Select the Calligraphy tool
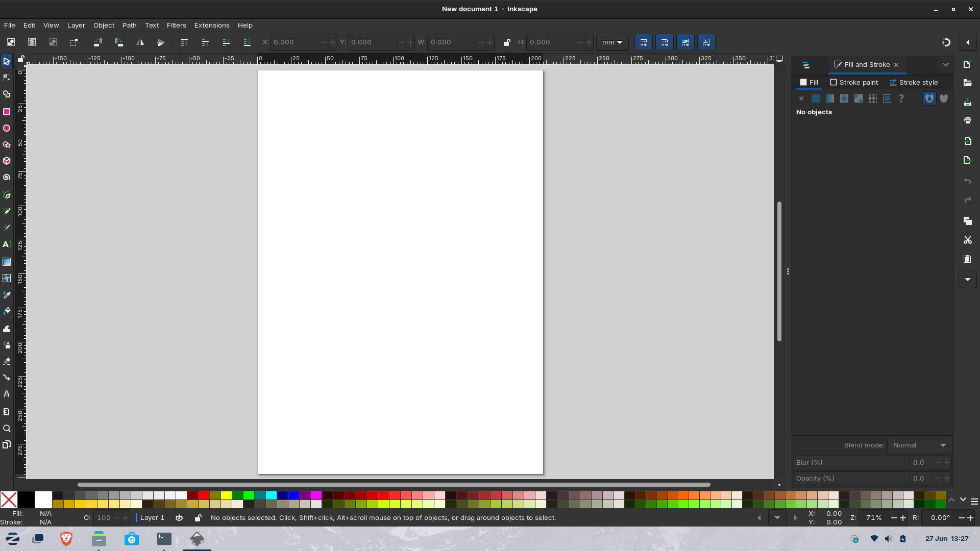The width and height of the screenshot is (980, 551). [7, 228]
